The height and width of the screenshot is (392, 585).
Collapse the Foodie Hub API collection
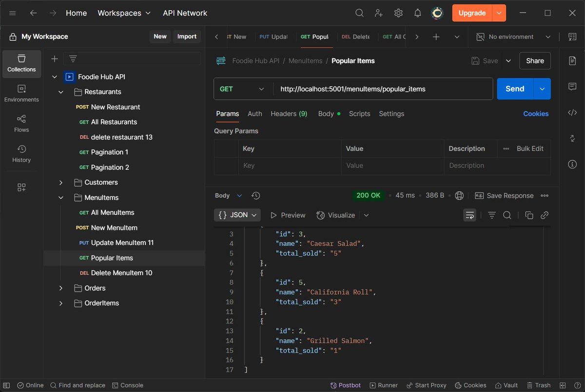pyautogui.click(x=55, y=77)
